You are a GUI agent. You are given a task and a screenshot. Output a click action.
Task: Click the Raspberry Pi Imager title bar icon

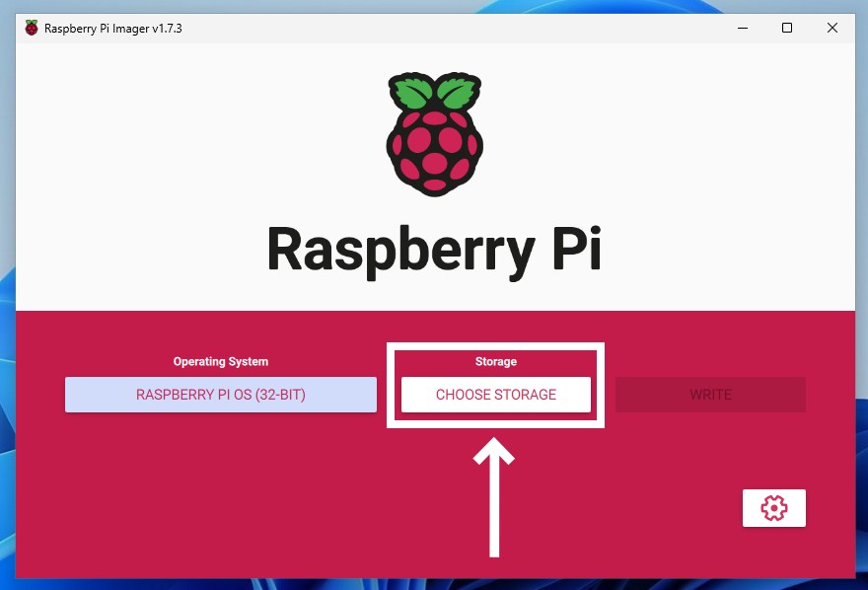(32, 29)
